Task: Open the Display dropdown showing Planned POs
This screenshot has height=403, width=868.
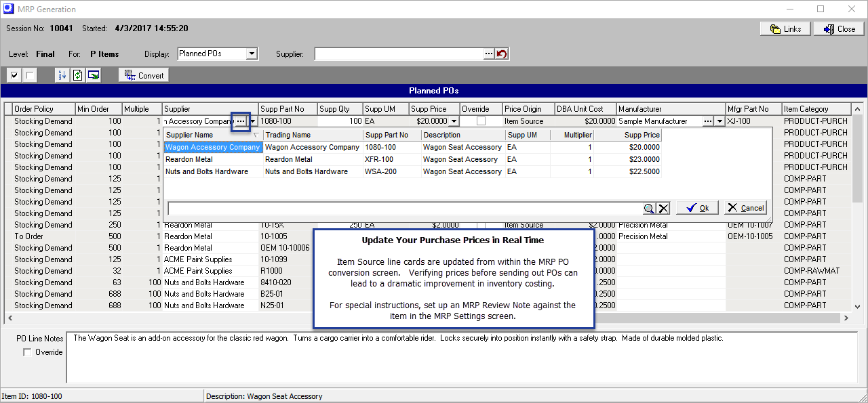Action: point(252,53)
